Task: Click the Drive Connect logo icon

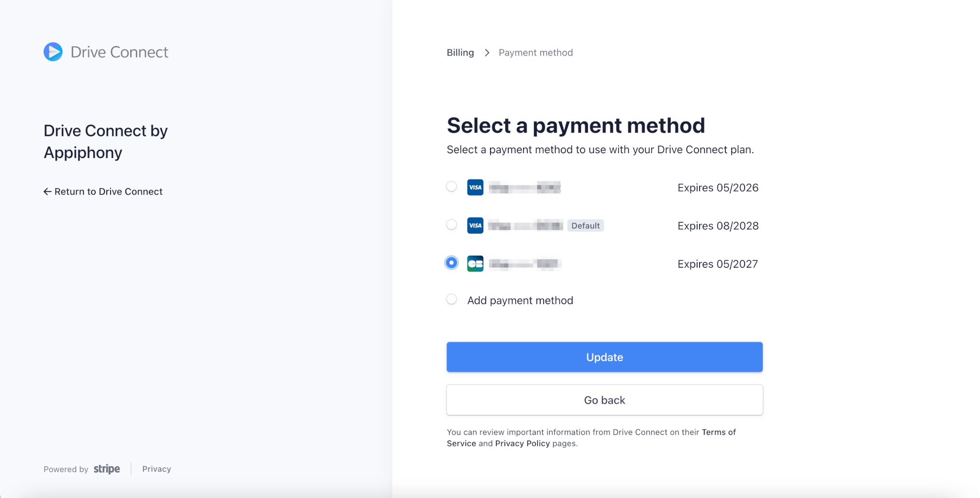Action: coord(53,52)
